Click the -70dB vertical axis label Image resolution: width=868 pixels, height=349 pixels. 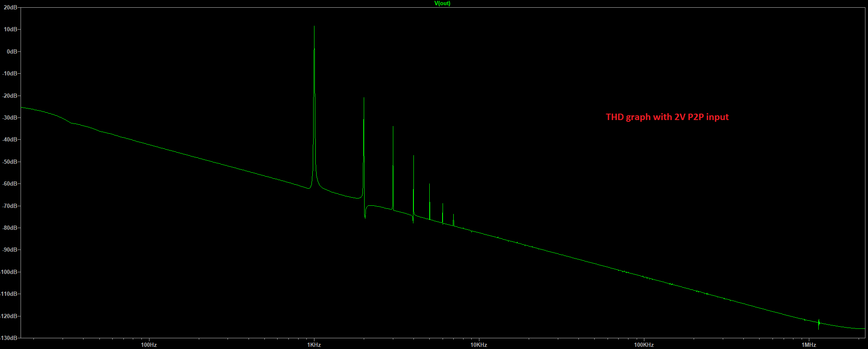point(9,206)
